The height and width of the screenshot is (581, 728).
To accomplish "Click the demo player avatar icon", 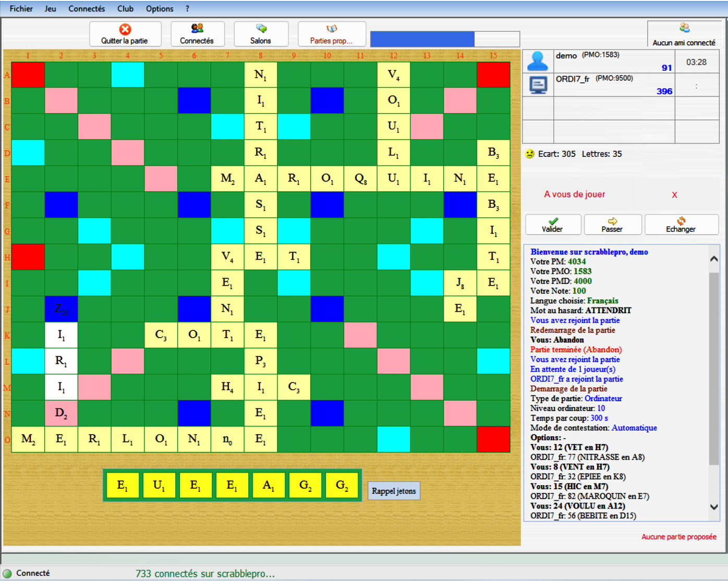I will pos(538,61).
